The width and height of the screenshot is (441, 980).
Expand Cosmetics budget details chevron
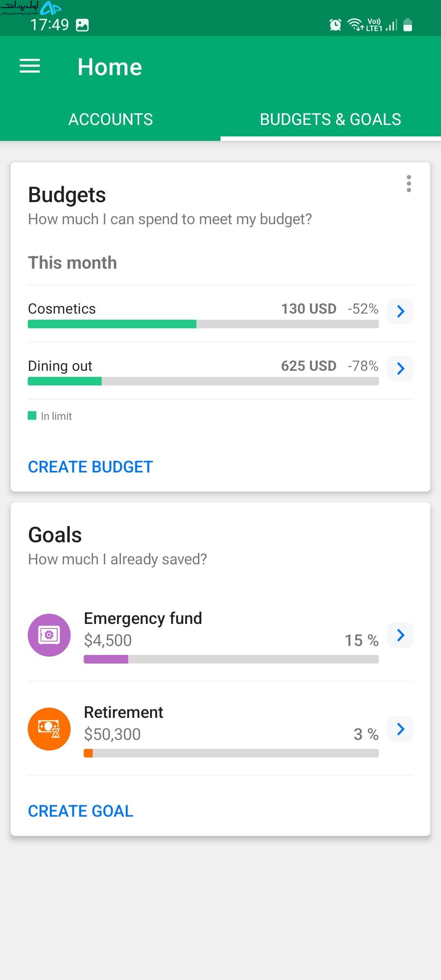(400, 311)
